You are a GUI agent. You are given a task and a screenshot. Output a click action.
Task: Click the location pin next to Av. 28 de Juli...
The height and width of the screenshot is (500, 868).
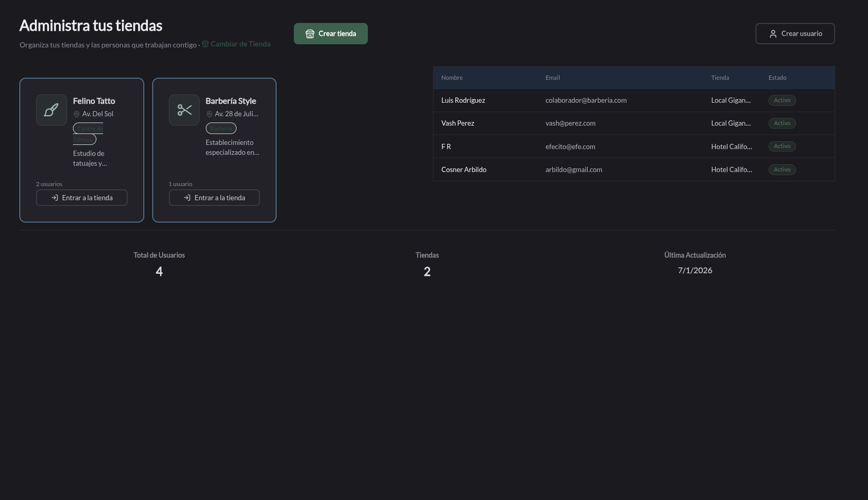point(209,114)
